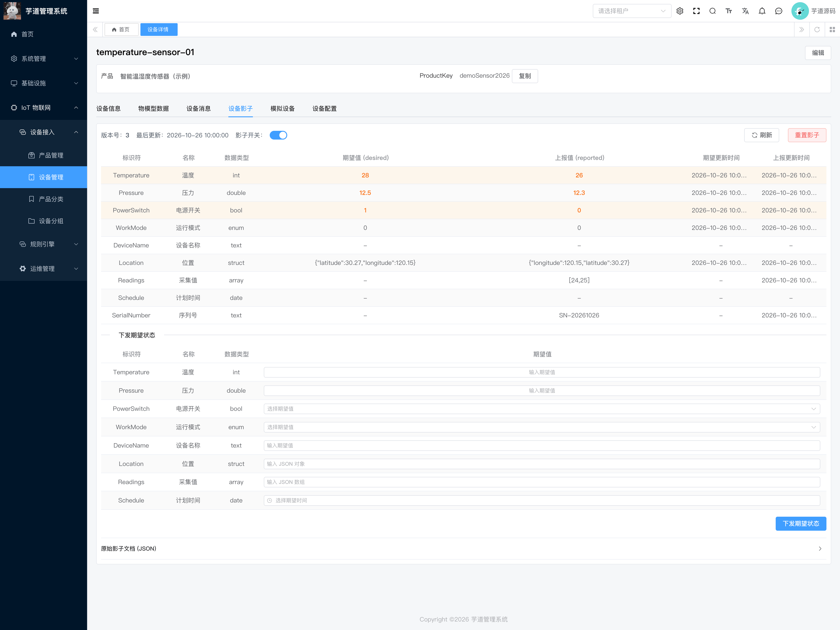Click the 刷新 button
840x630 pixels.
761,135
